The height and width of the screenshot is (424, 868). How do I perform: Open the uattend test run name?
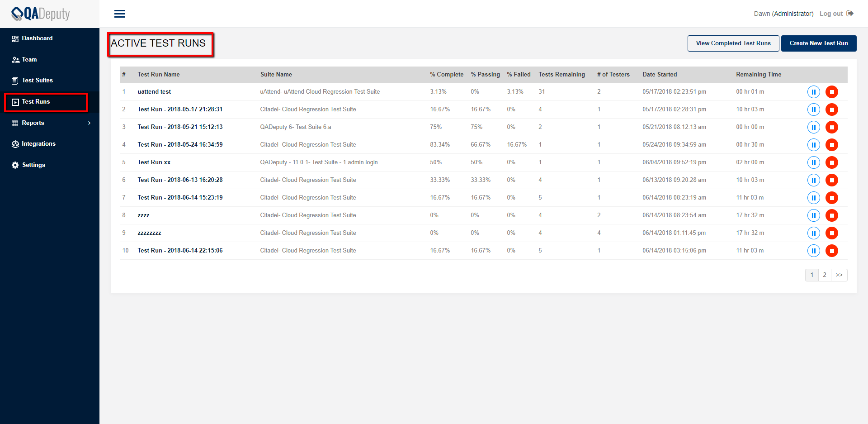(x=154, y=92)
